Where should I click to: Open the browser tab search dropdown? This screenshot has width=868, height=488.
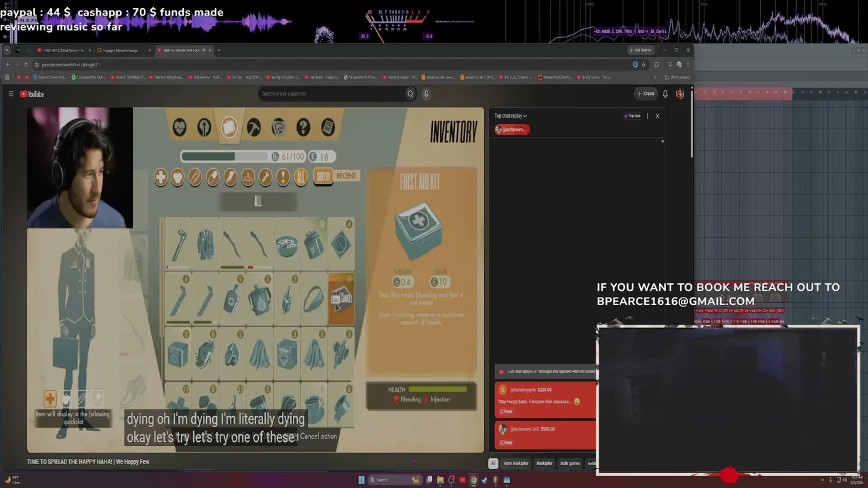click(7, 50)
